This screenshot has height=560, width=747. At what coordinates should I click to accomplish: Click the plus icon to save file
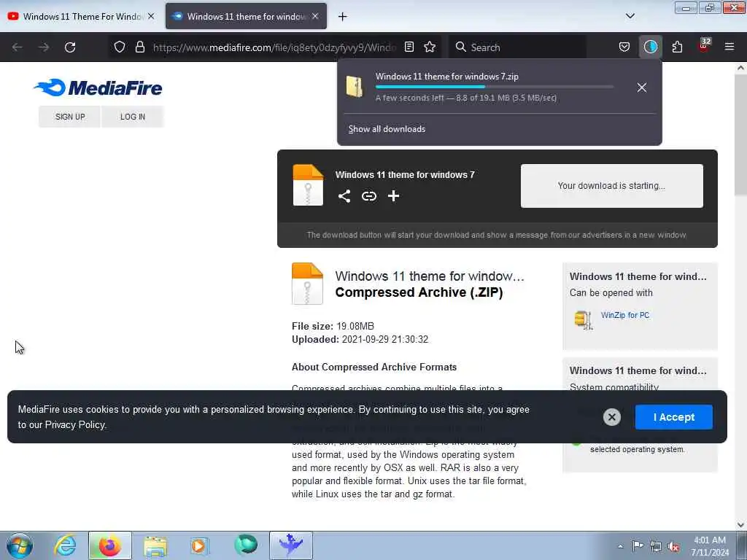(393, 196)
